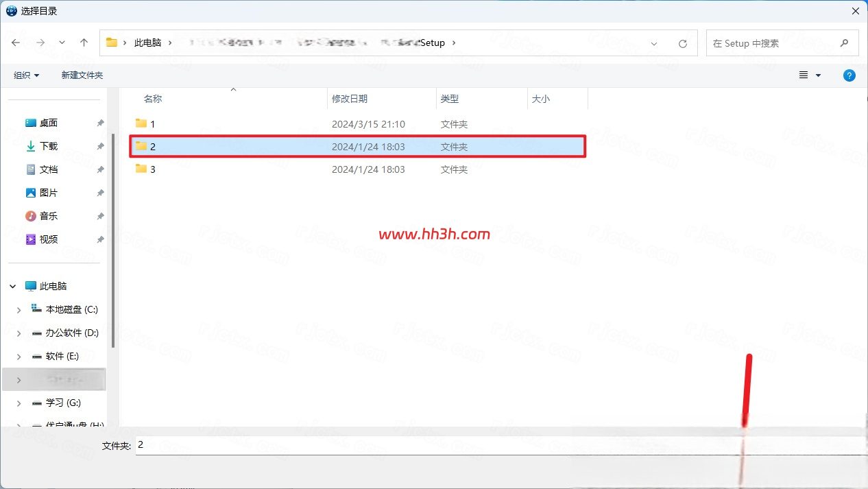Click the pin icon beside 图片
Image resolution: width=868 pixels, height=489 pixels.
100,193
